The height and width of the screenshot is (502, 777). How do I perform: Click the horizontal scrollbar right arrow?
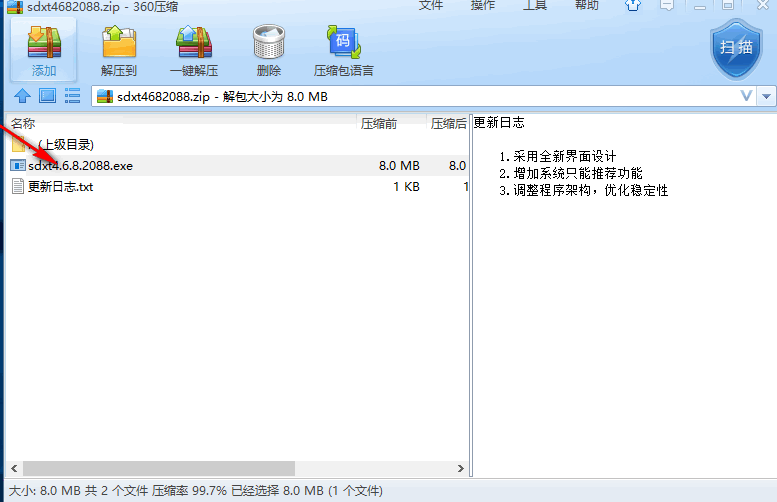point(461,468)
